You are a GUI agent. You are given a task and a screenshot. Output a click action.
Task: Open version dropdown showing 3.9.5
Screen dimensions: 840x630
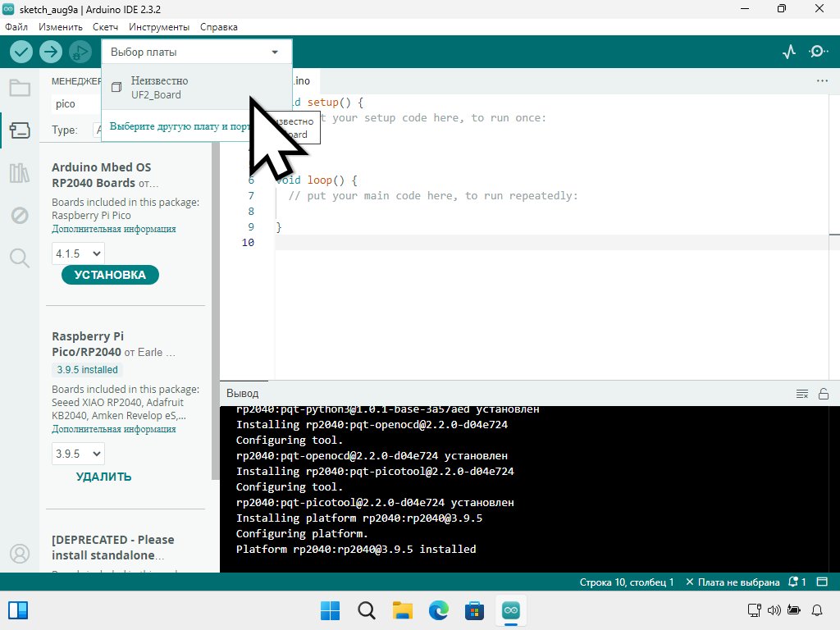[x=78, y=454]
